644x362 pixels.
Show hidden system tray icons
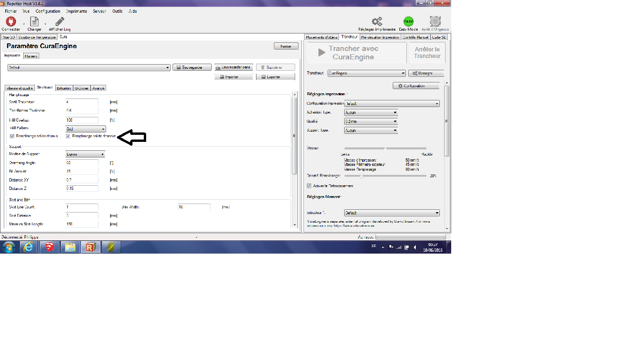pyautogui.click(x=383, y=247)
